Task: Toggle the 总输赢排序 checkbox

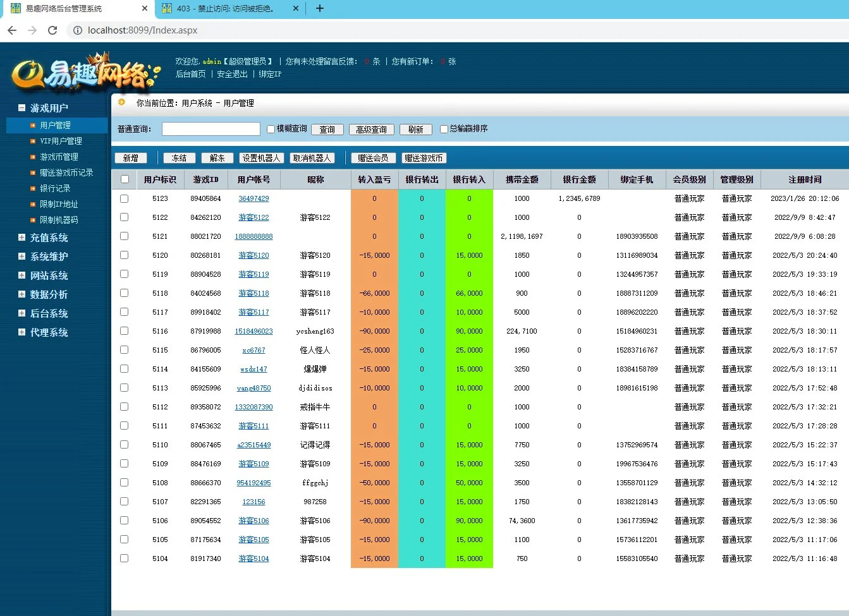Action: 444,129
